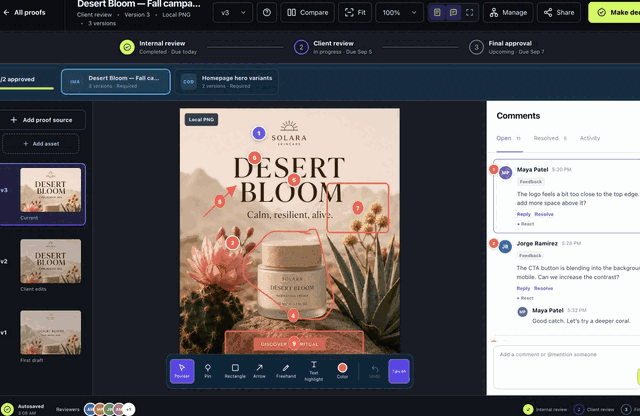640x416 pixels.
Task: Click the Feedback tag on Jorge's comment
Action: (x=530, y=256)
